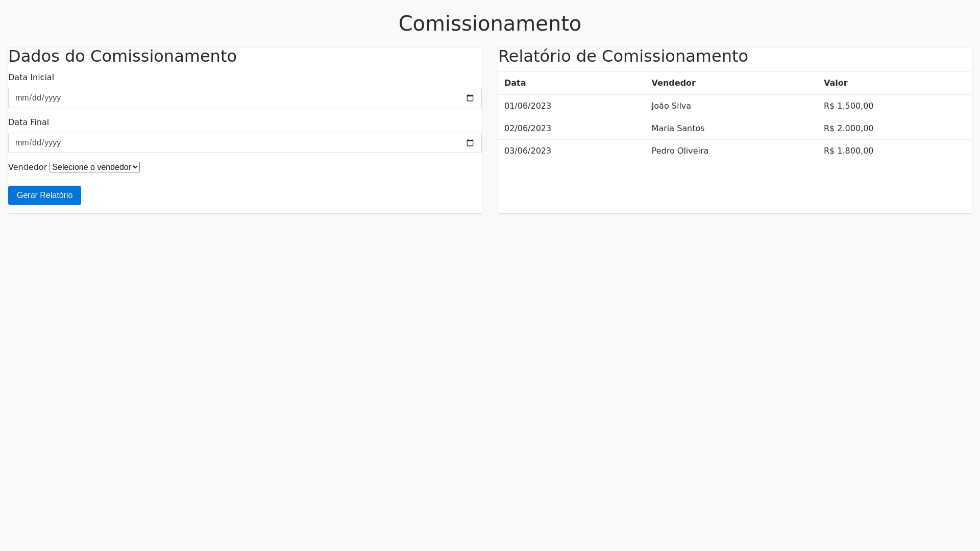Image resolution: width=980 pixels, height=551 pixels.
Task: Click the Valor column header
Action: [836, 83]
